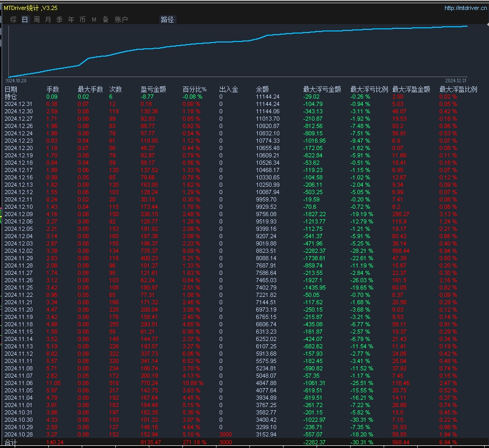Select the M tab
Screen dimensions: 489x448
click(x=94, y=19)
